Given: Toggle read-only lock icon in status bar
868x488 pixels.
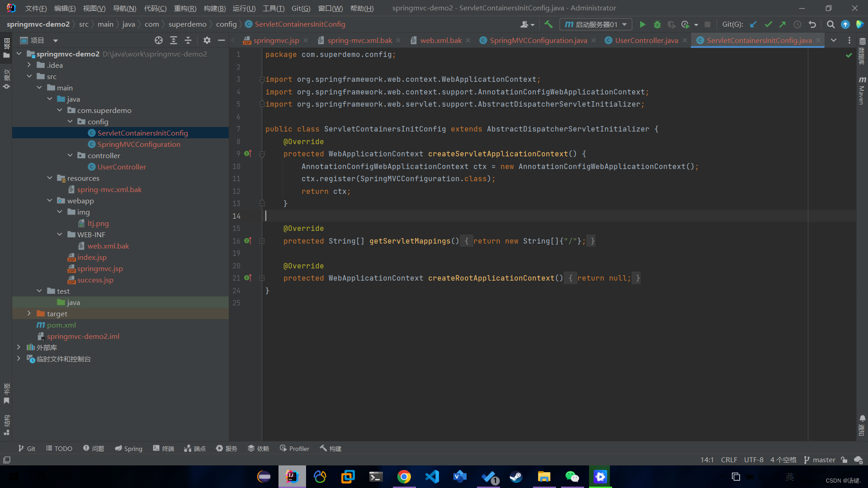Looking at the screenshot, I should (x=844, y=460).
